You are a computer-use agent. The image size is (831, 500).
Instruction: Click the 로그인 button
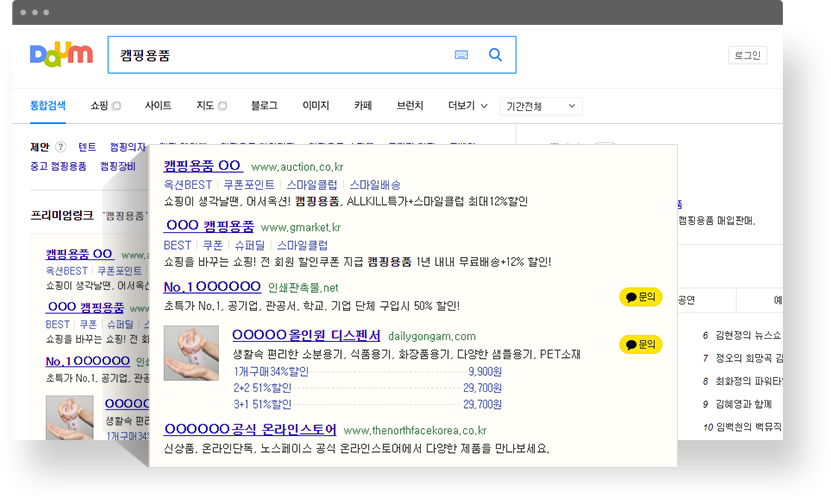coord(747,55)
